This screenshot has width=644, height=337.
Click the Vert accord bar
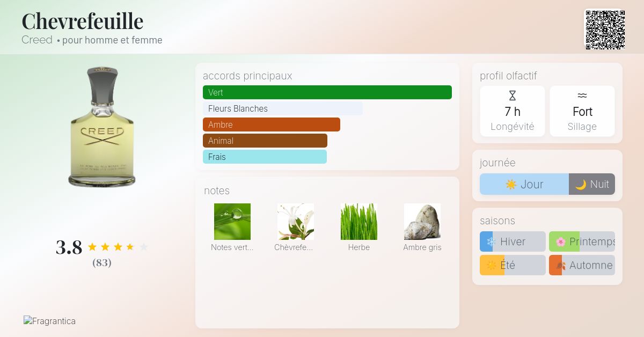coord(327,92)
